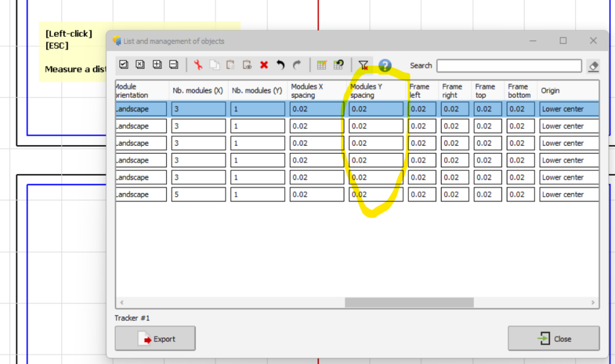Click the Search input field
This screenshot has width=615, height=364.
[509, 66]
